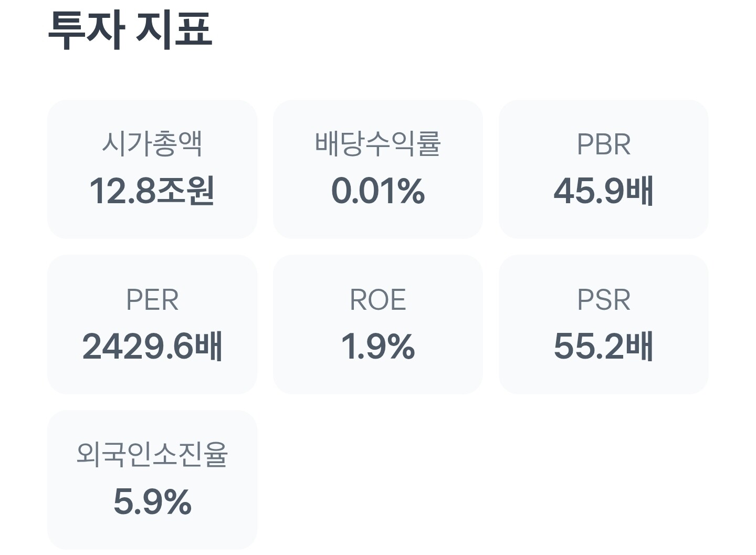Tap the PSR metric card
The width and height of the screenshot is (756, 555).
click(x=603, y=324)
